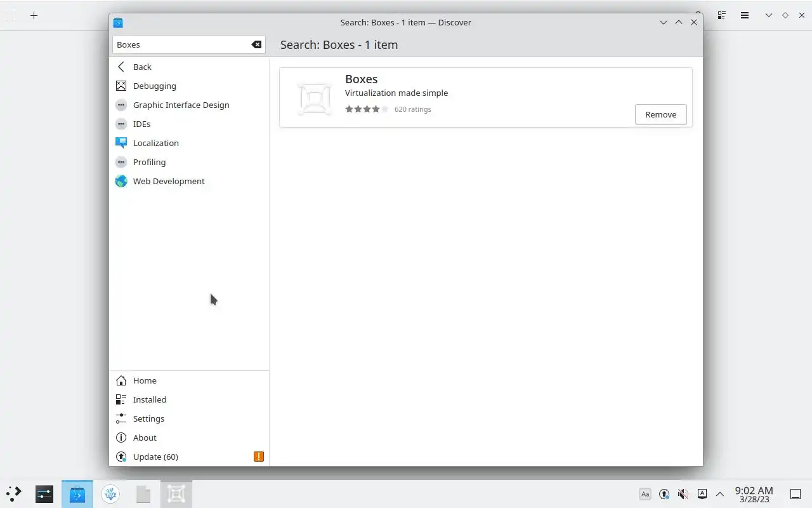Screen dimensions: 812x508
Task: Minimize the Discover window
Action: point(664,22)
